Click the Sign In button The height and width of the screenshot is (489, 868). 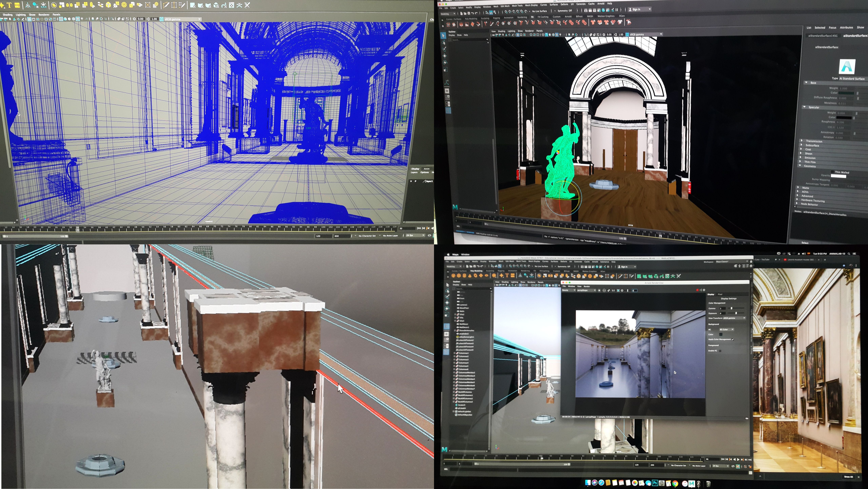click(x=636, y=9)
